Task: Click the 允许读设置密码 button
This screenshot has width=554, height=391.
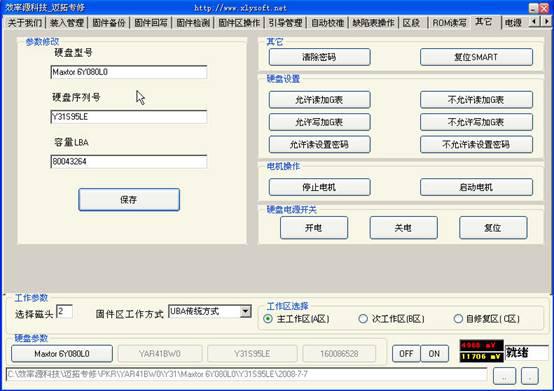Action: click(319, 144)
